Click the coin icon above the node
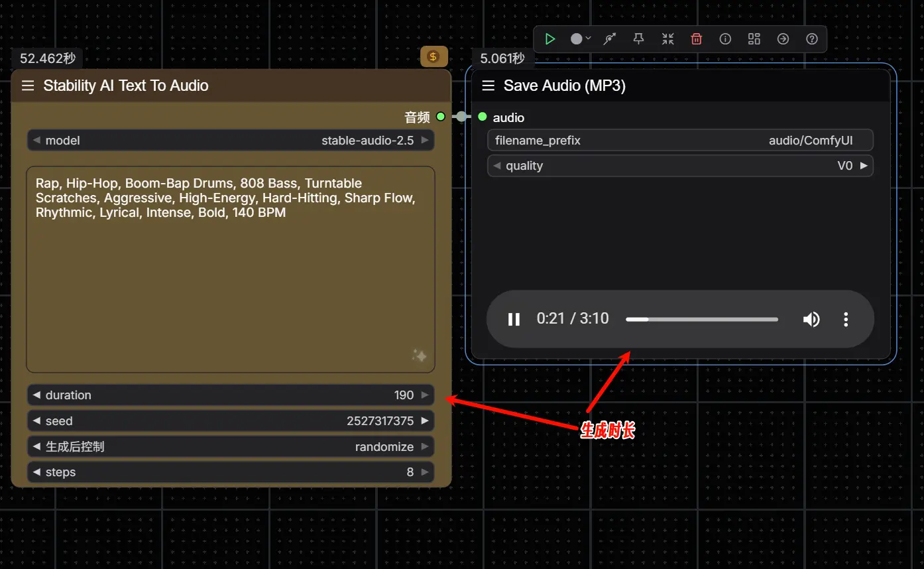This screenshot has height=569, width=924. click(x=434, y=56)
